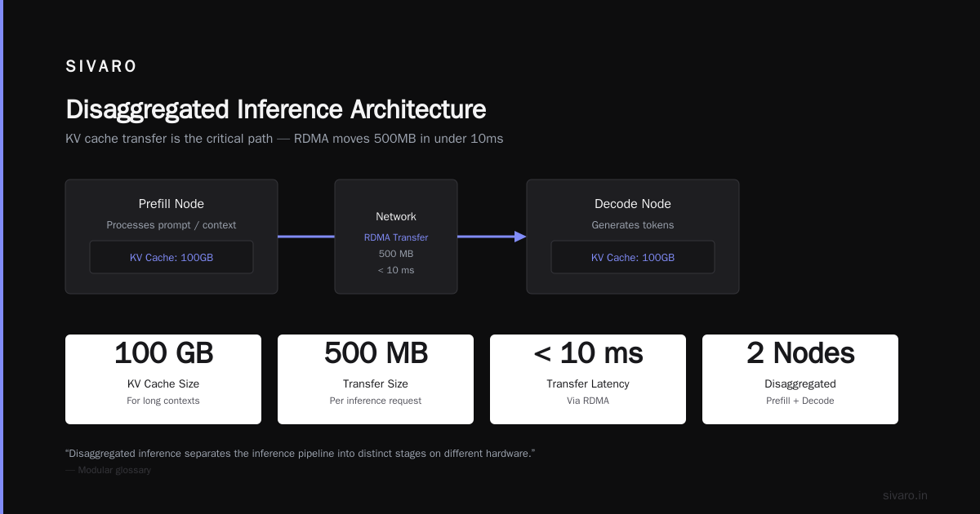Viewport: 980px width, 514px height.
Task: Select KV Cache: 100GB in Prefill Node
Action: coord(171,257)
